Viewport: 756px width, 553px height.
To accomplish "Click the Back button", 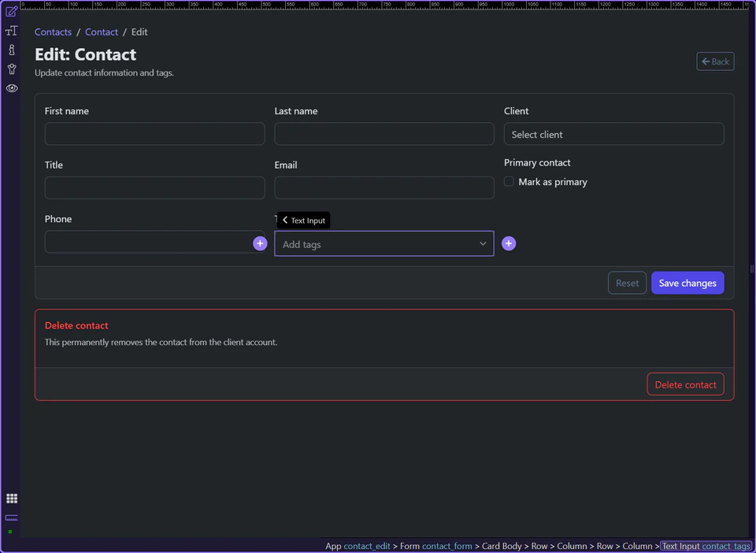I will pyautogui.click(x=714, y=61).
